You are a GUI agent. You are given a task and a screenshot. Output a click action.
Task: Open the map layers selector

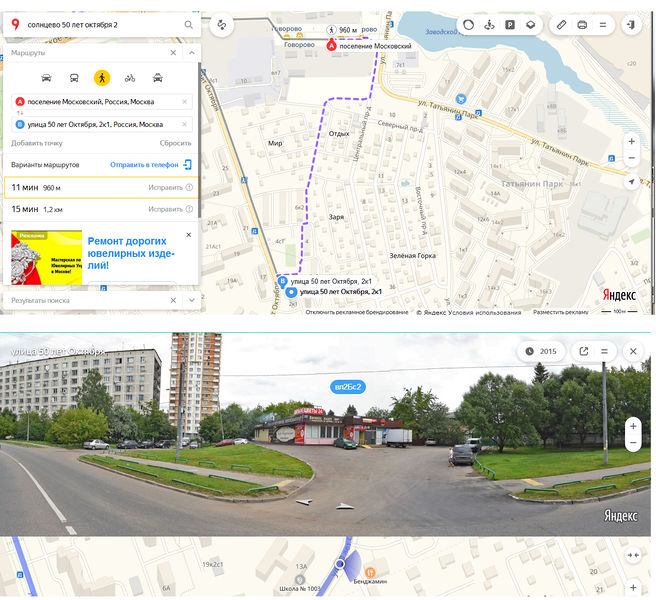[531, 24]
